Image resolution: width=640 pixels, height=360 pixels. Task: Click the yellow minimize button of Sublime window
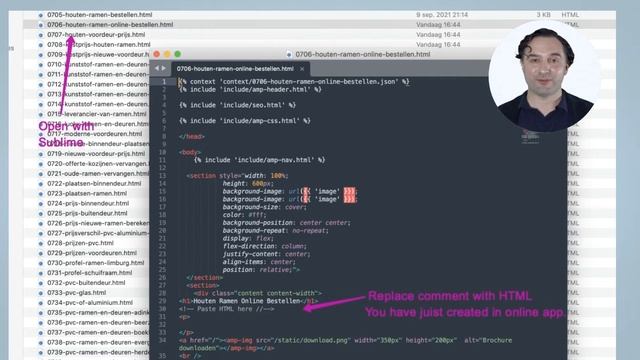(167, 54)
